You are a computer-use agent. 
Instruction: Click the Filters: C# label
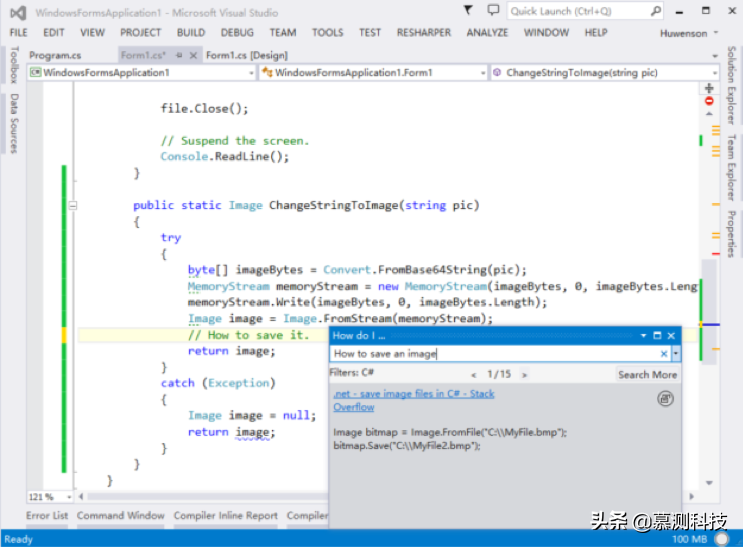[352, 373]
